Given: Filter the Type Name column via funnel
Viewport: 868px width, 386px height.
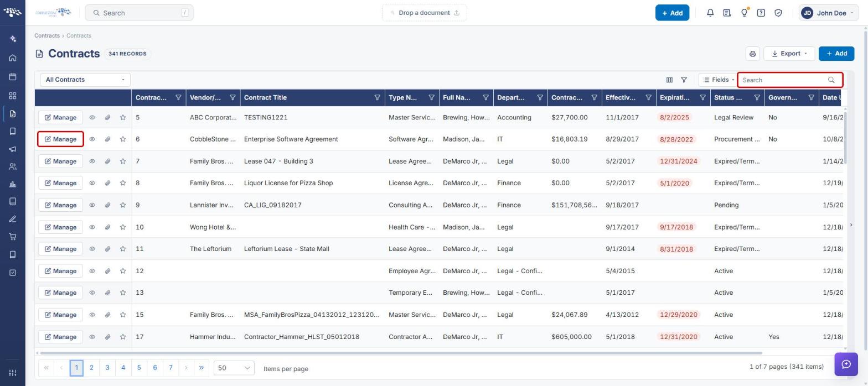Looking at the screenshot, I should pos(431,98).
